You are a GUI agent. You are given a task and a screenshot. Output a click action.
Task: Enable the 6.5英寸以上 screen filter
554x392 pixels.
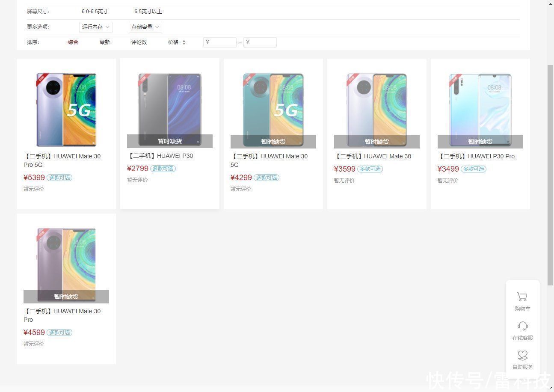[148, 12]
